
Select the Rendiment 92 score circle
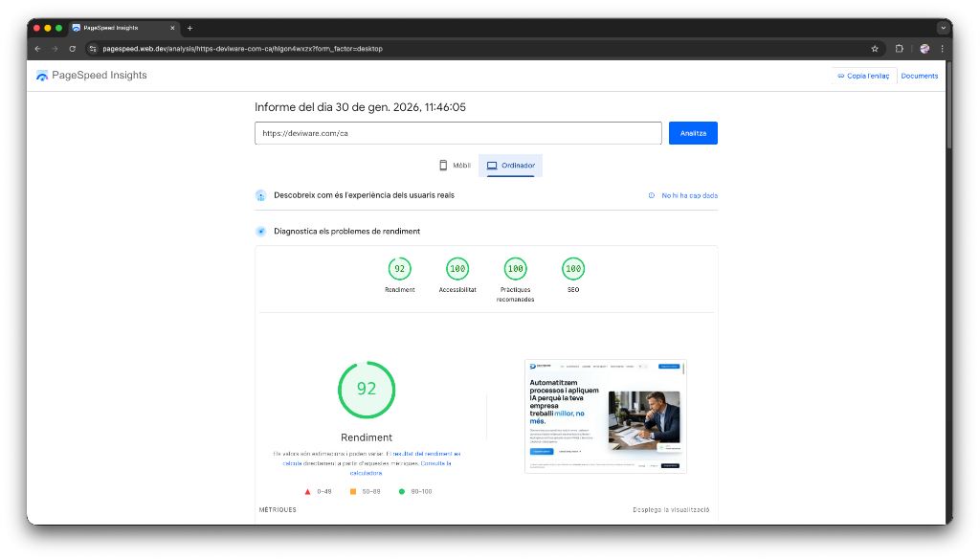point(399,270)
